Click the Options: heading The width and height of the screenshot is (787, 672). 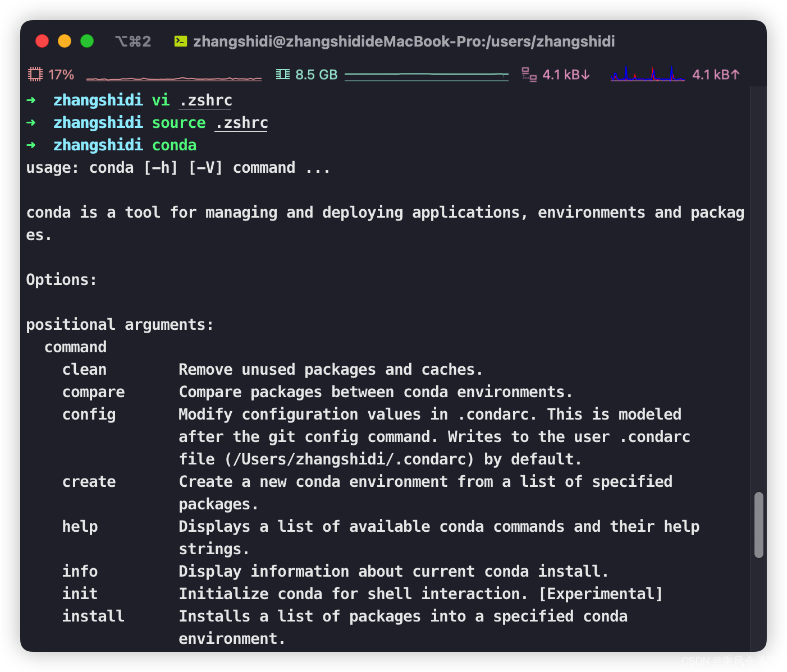coord(62,280)
